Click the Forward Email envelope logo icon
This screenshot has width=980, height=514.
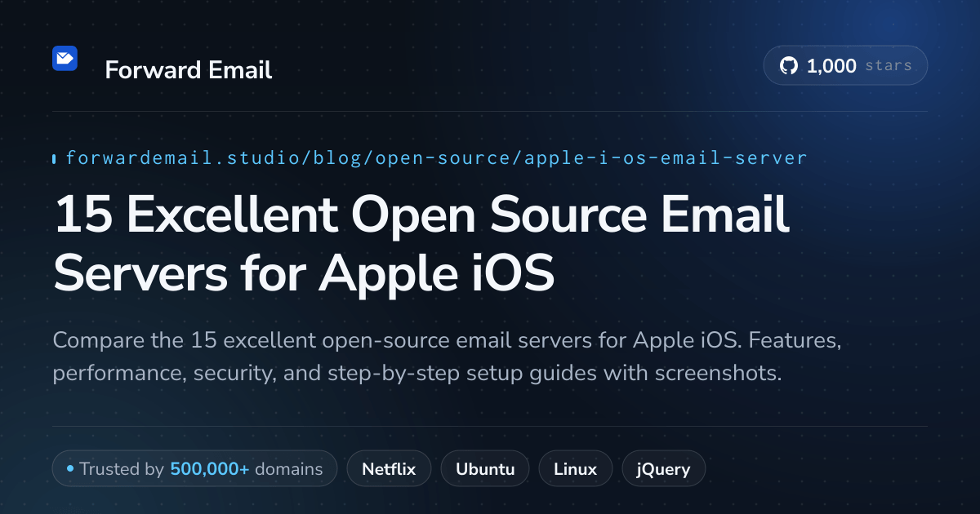point(65,58)
